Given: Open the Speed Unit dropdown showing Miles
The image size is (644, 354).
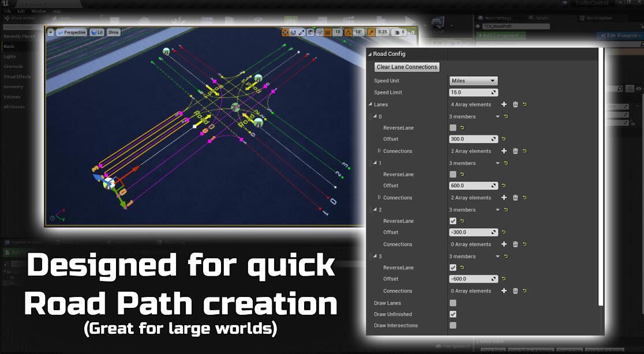Looking at the screenshot, I should pos(473,81).
